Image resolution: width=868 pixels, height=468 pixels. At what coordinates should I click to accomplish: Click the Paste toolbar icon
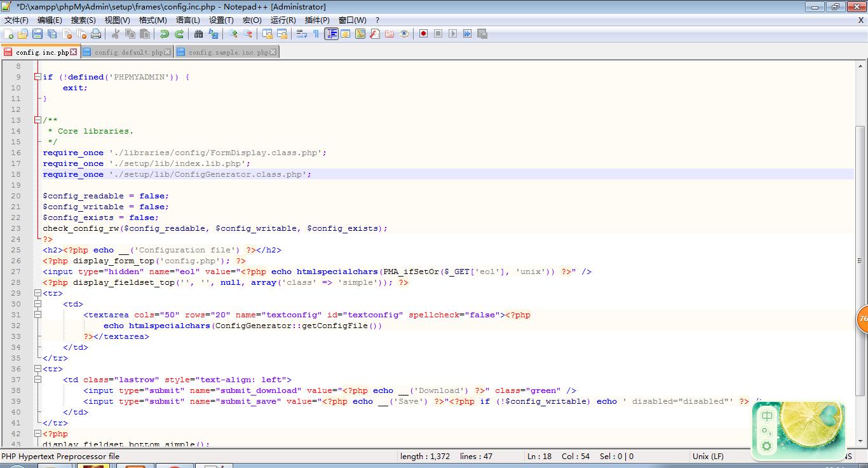click(x=145, y=34)
